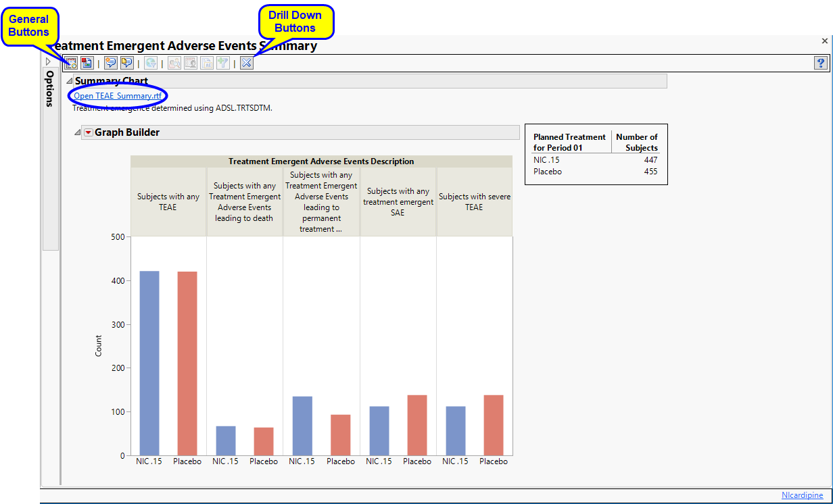The width and height of the screenshot is (833, 504).
Task: Collapse the Graph Builder outline section
Action: (x=77, y=132)
